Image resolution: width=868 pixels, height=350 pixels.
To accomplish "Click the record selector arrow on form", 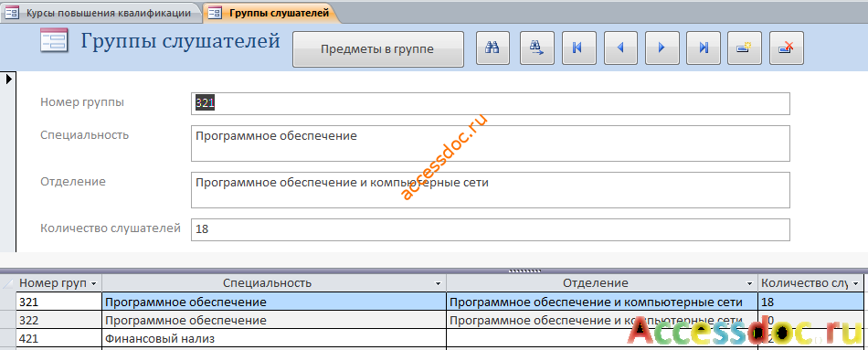I will [8, 80].
